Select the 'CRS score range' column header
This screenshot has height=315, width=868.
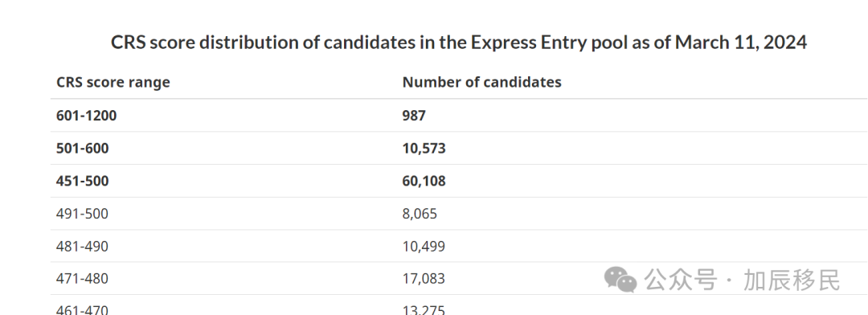[113, 83]
